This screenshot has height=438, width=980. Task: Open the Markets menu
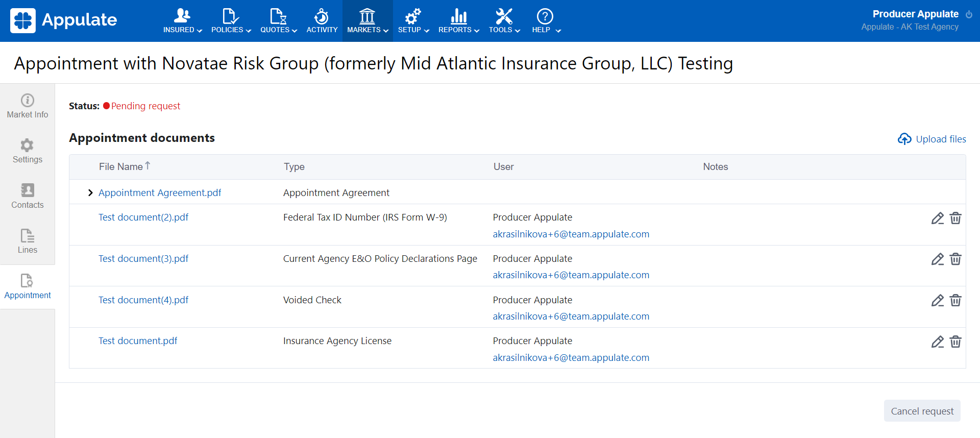click(367, 21)
